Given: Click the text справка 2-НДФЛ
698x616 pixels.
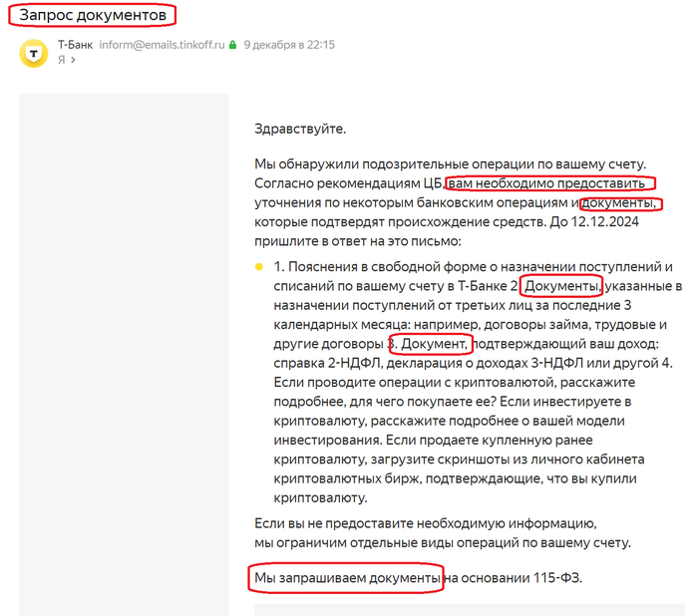Looking at the screenshot, I should click(327, 363).
